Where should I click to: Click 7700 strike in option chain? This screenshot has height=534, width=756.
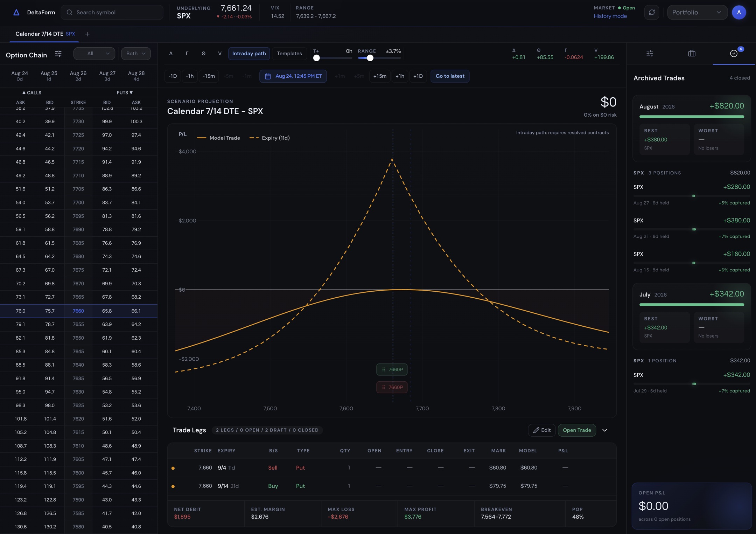tap(78, 203)
